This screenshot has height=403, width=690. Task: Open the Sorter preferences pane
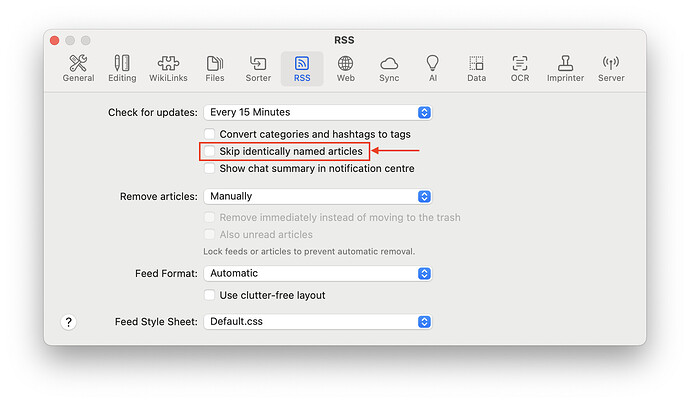tap(258, 69)
